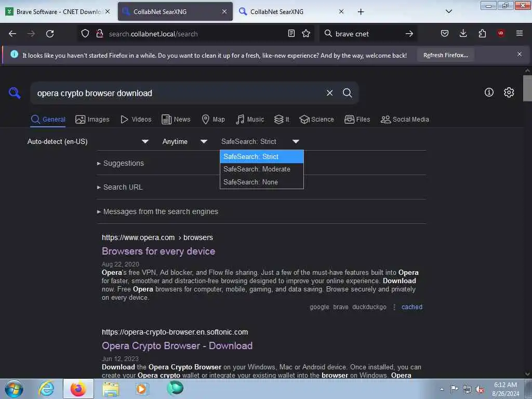Select the Music search category
Screen dimensions: 532x399
point(250,119)
